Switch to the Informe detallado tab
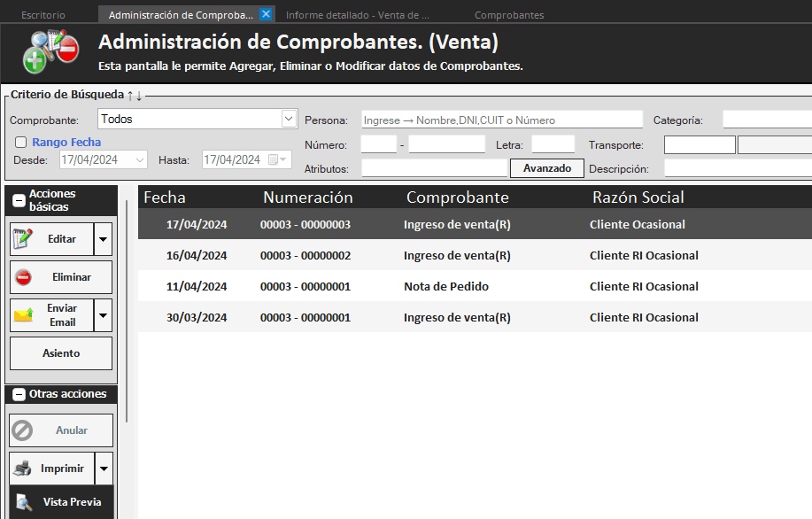 point(357,15)
